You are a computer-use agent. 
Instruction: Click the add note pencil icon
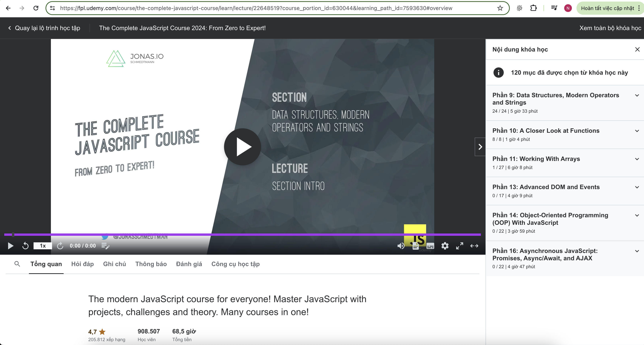point(105,246)
